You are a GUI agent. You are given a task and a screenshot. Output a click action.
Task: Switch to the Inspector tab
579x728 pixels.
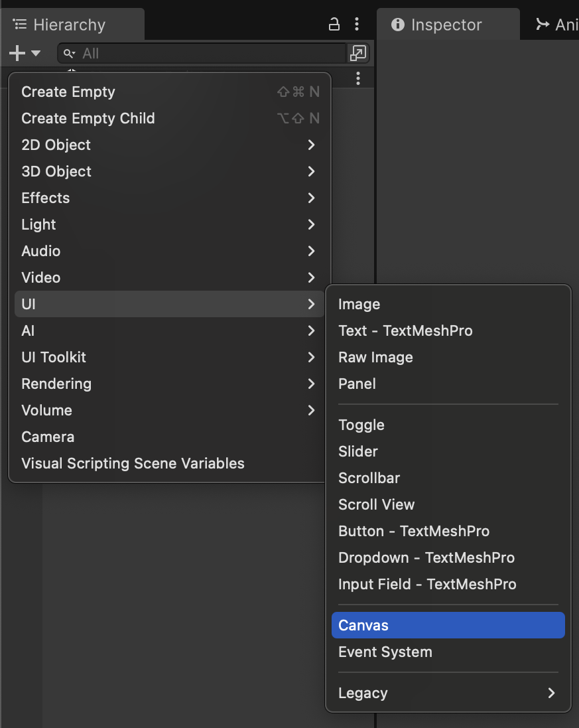point(446,25)
